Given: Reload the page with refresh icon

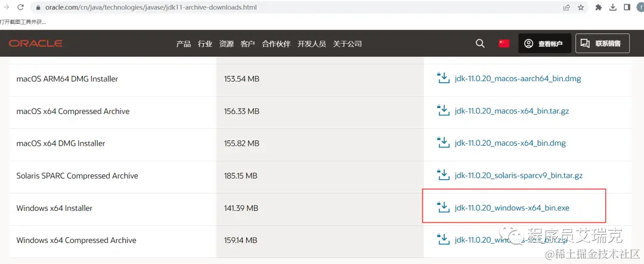Looking at the screenshot, I should coord(21,7).
